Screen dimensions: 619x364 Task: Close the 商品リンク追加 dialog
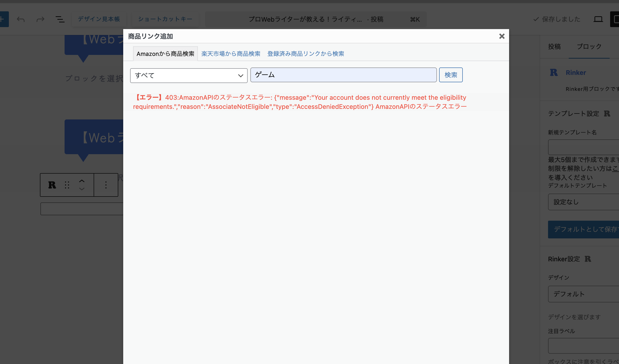(502, 36)
